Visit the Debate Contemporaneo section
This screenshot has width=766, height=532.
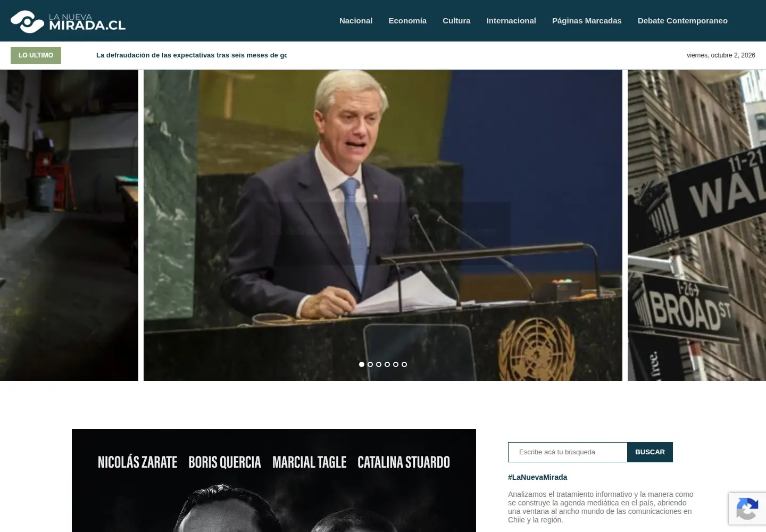tap(682, 21)
